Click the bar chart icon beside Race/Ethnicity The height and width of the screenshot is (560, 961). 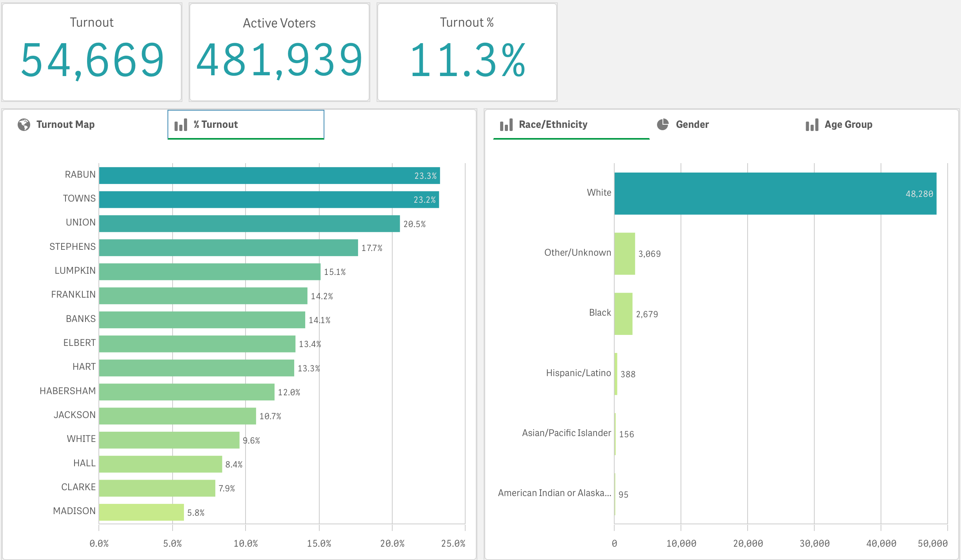506,125
